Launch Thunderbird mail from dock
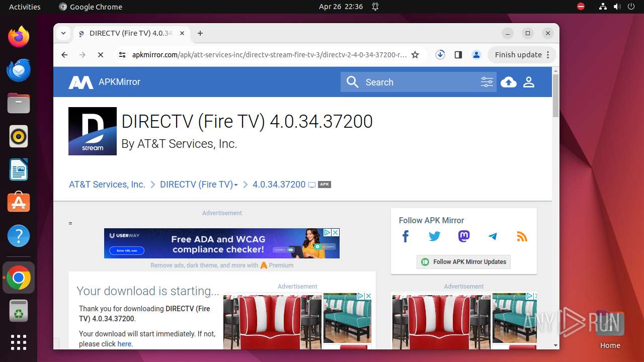The image size is (644, 362). pos(19,70)
